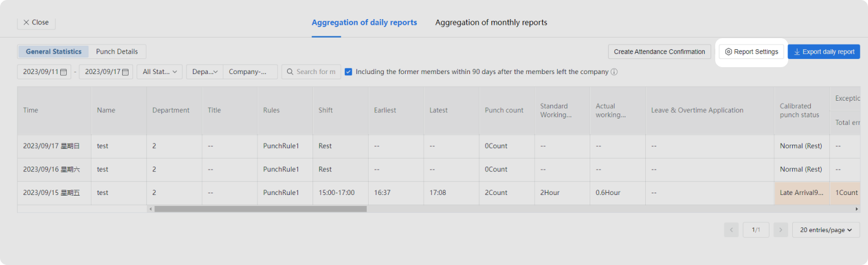Expand the All Status dropdown
868x265 pixels.
(x=160, y=72)
